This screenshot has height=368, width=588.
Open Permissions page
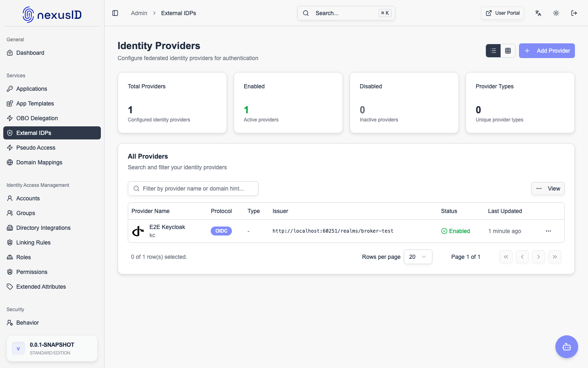pos(52,272)
